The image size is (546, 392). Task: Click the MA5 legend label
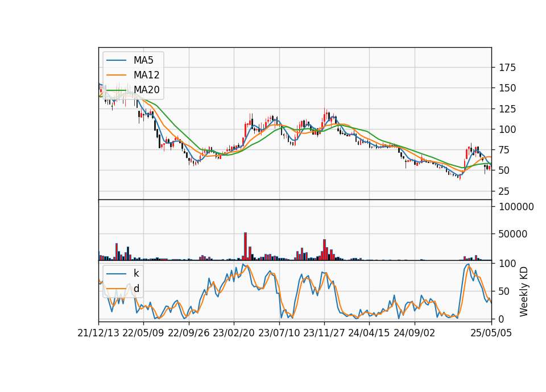point(143,60)
